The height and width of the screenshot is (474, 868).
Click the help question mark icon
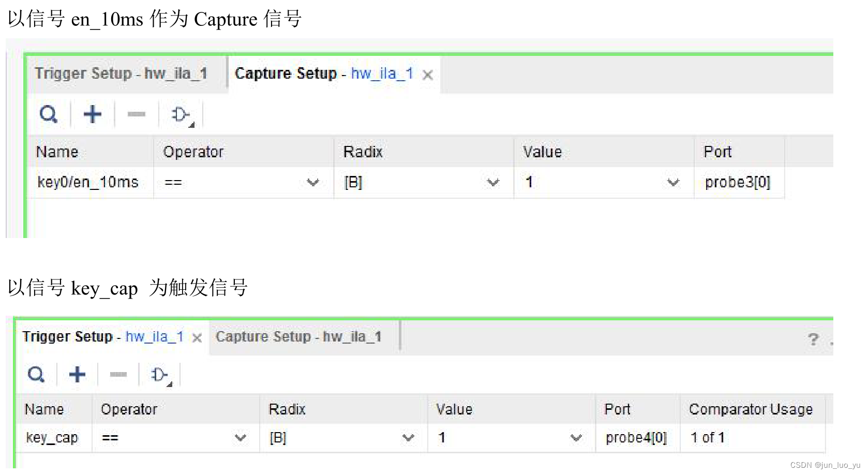[x=813, y=339]
